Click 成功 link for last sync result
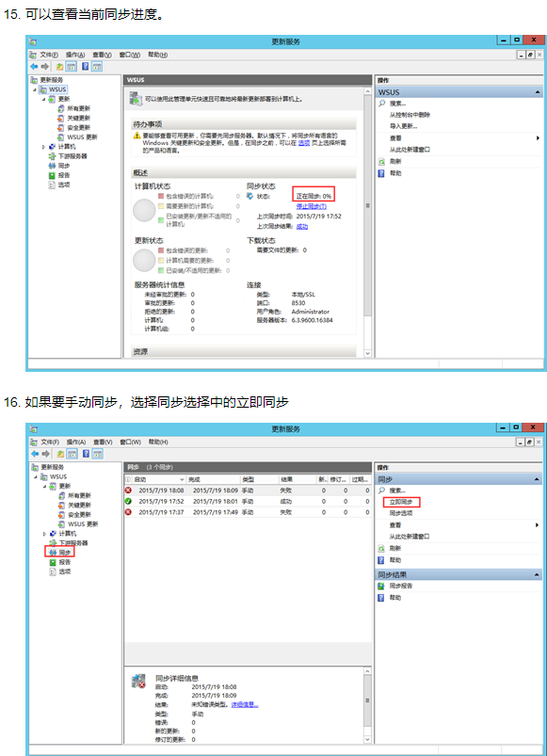 (x=301, y=227)
